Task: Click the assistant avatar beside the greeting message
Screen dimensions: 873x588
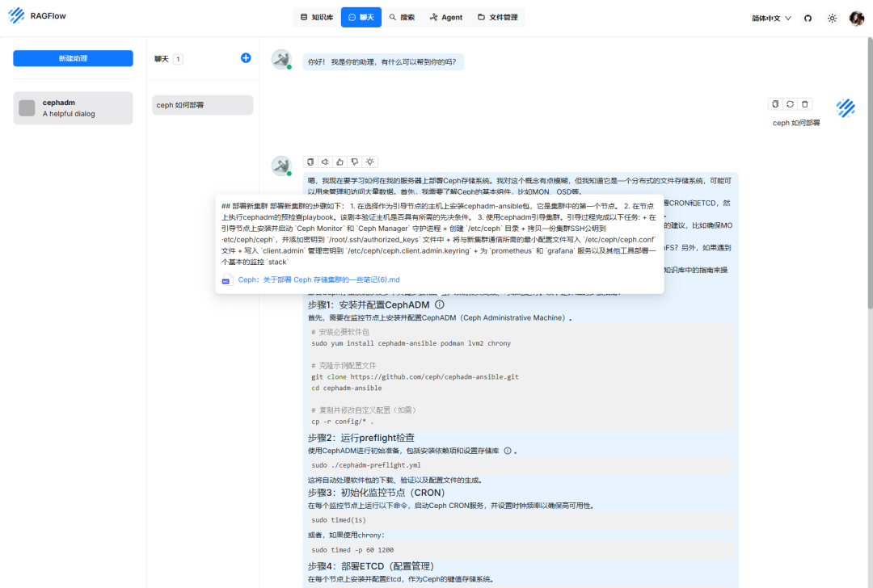Action: [281, 60]
